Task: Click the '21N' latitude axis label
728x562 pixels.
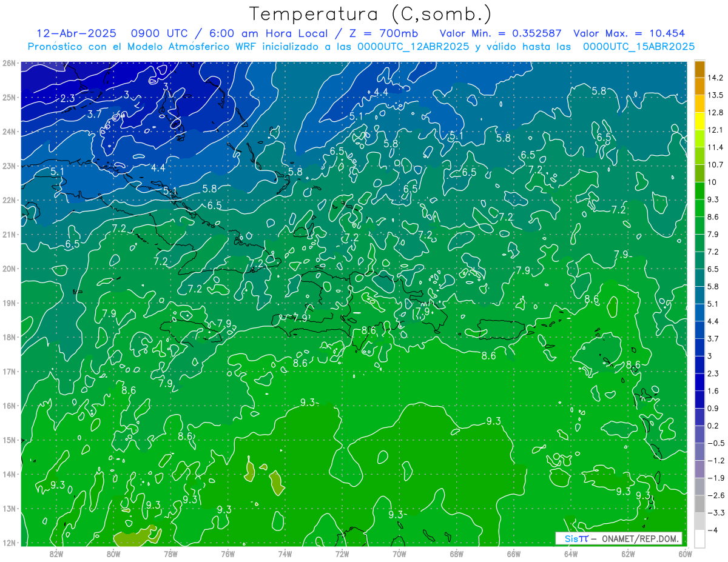Action: coord(8,234)
